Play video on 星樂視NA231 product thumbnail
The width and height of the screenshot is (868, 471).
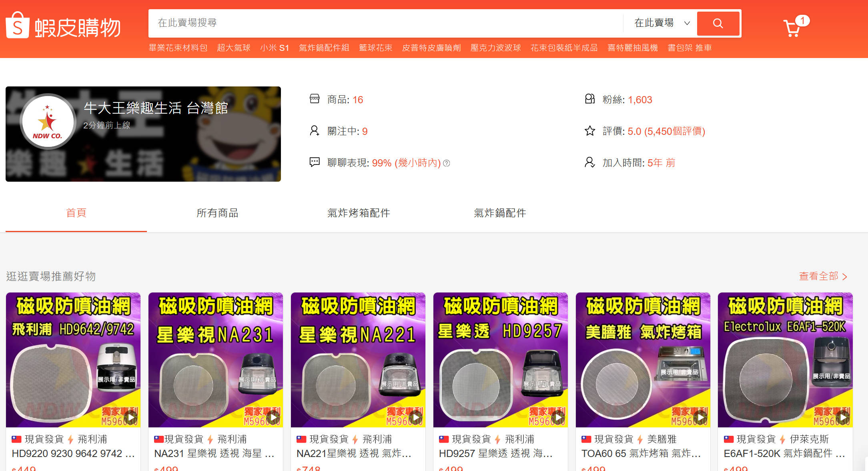click(x=273, y=417)
